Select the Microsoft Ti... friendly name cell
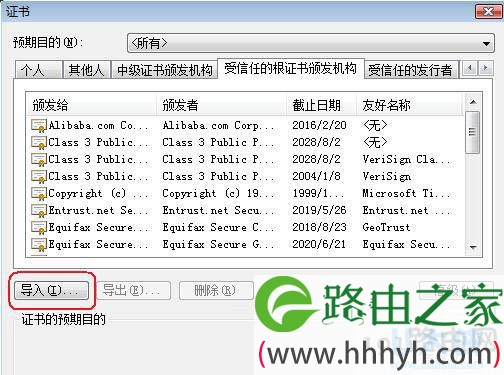The height and width of the screenshot is (375, 504). pyautogui.click(x=406, y=194)
